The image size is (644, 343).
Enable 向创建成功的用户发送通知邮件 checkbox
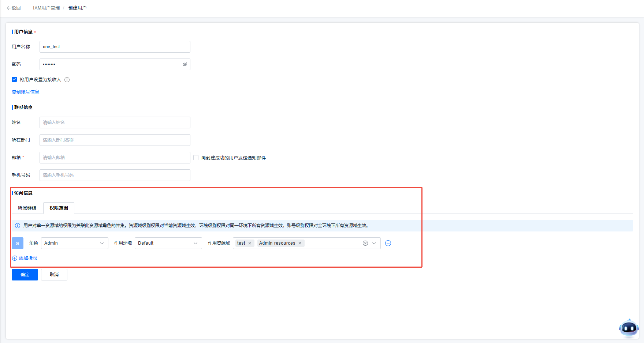[196, 158]
